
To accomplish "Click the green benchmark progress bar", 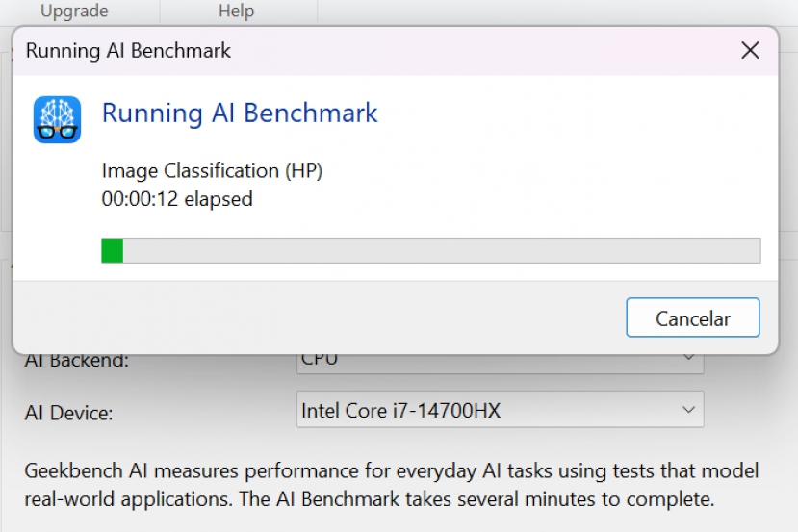I will click(430, 250).
